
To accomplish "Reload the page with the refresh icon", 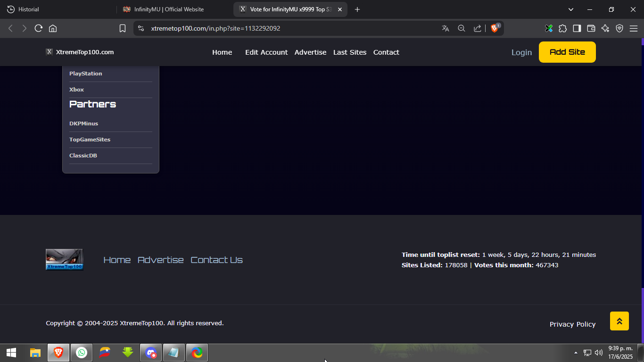I will pos(39,28).
